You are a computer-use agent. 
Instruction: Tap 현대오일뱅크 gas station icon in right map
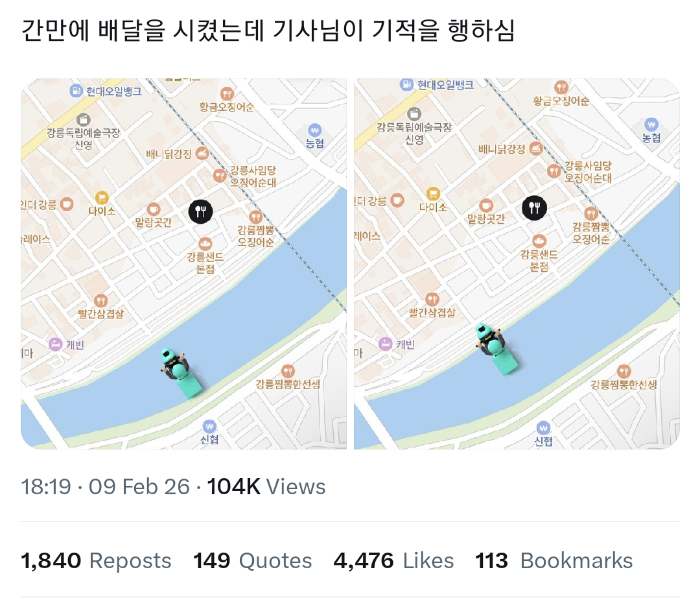[406, 84]
